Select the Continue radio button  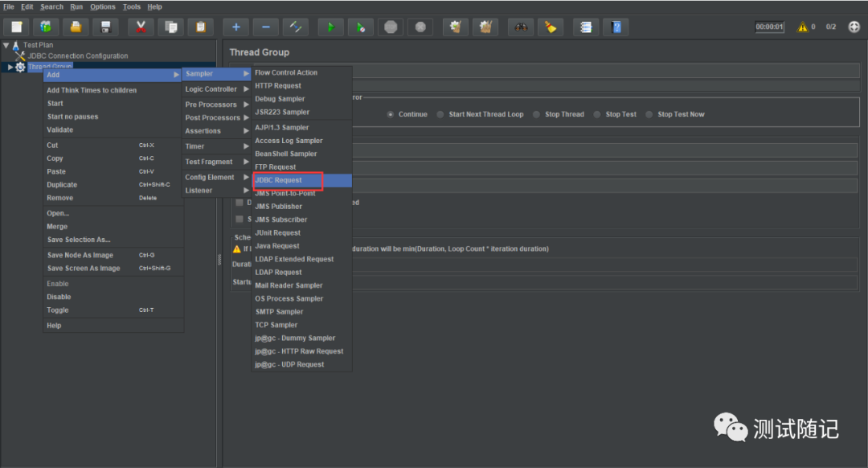pyautogui.click(x=391, y=114)
